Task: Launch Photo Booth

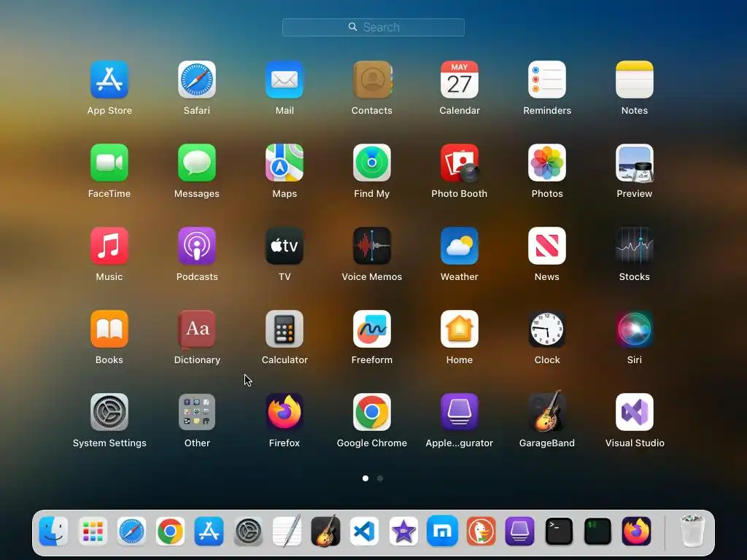Action: pos(460,163)
